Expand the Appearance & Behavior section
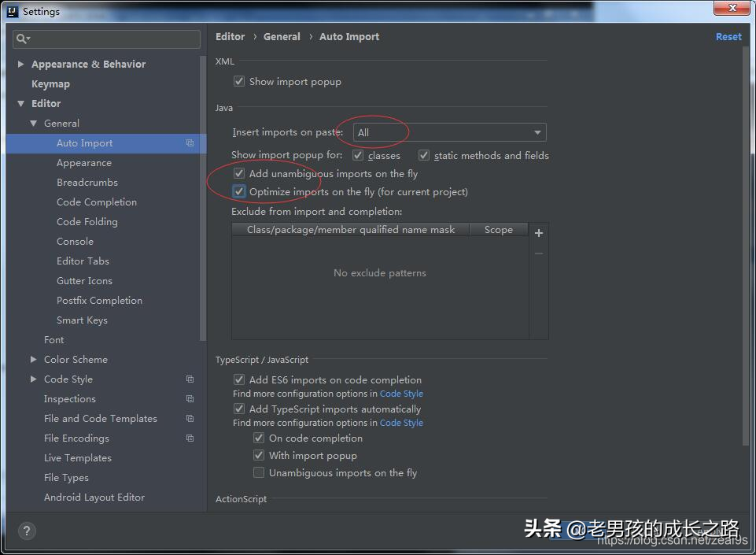The width and height of the screenshot is (756, 555). (x=20, y=64)
